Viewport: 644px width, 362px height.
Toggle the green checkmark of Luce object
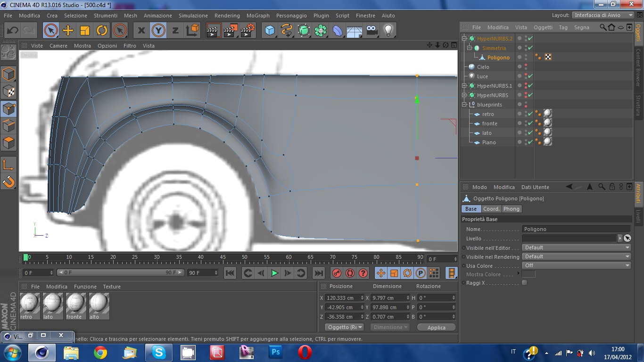pyautogui.click(x=530, y=76)
